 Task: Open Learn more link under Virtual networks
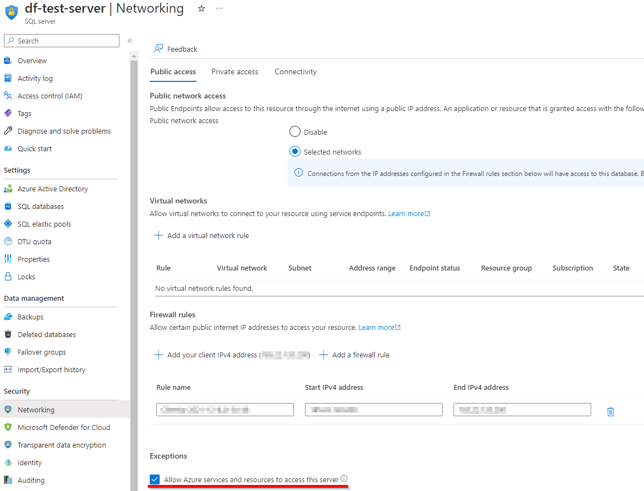point(409,214)
